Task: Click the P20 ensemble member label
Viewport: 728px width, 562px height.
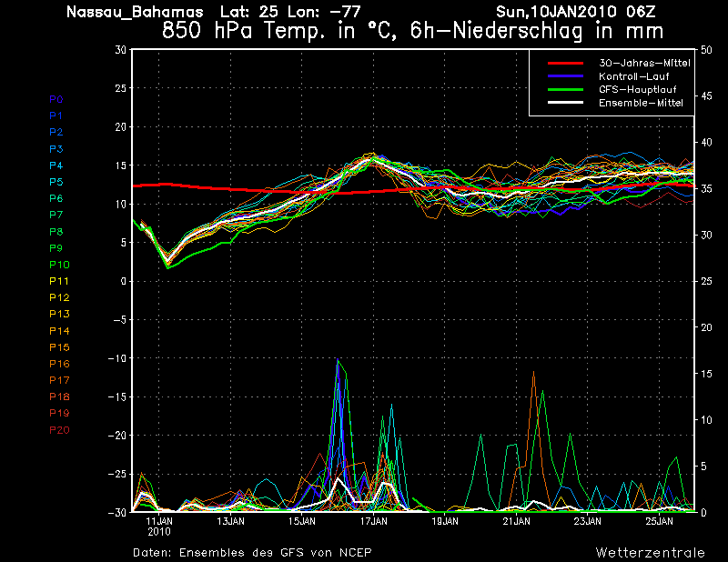Action: point(59,430)
